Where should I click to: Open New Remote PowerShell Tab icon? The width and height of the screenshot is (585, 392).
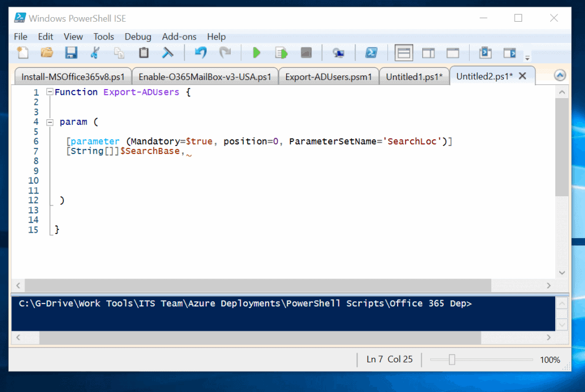338,53
